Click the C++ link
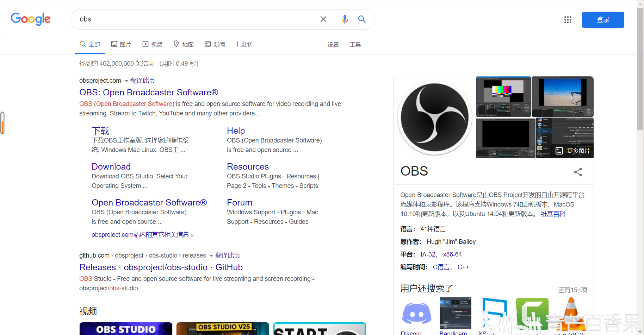The width and height of the screenshot is (644, 335). (463, 267)
